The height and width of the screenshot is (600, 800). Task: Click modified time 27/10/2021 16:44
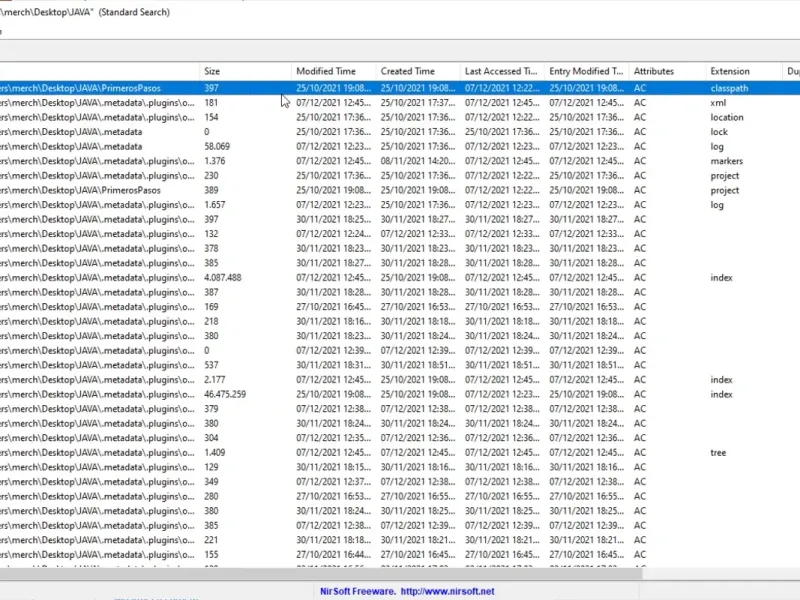point(334,555)
